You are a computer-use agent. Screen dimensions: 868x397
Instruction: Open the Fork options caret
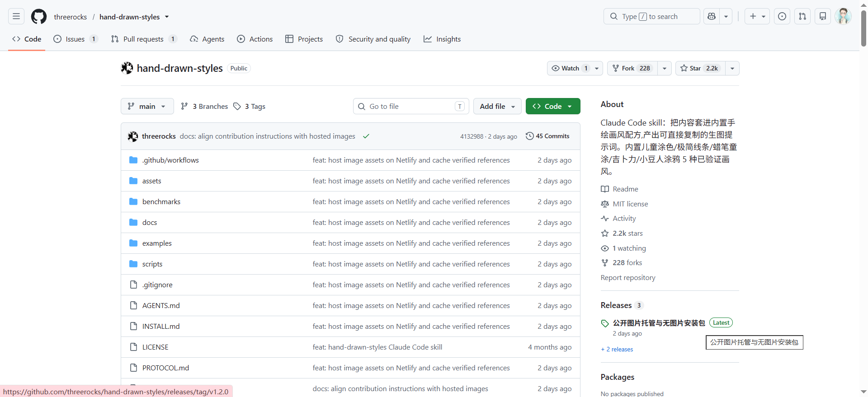coord(665,68)
